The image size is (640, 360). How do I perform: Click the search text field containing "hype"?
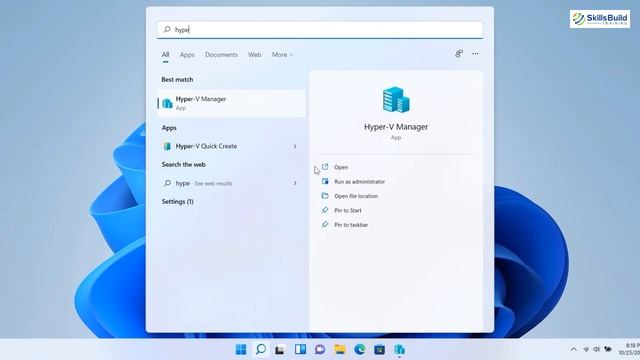(x=320, y=30)
